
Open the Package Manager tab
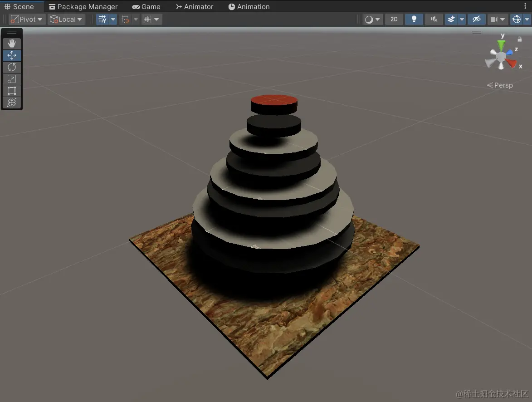tap(83, 6)
